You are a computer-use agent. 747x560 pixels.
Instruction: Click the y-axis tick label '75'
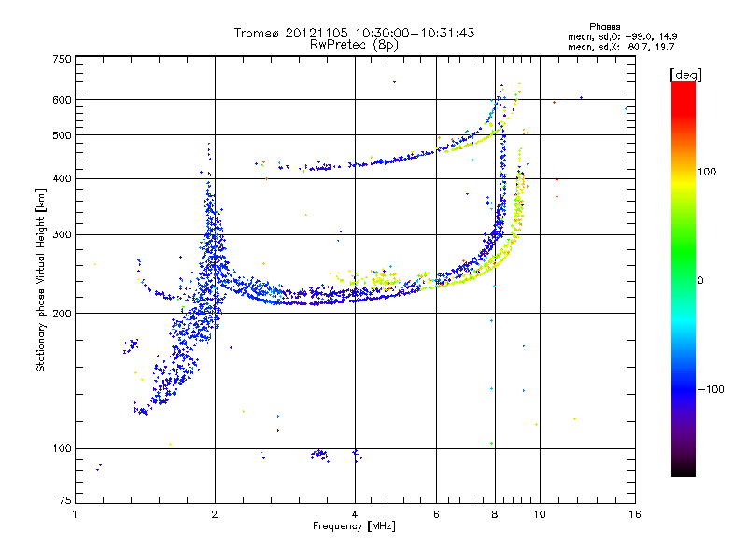65,500
